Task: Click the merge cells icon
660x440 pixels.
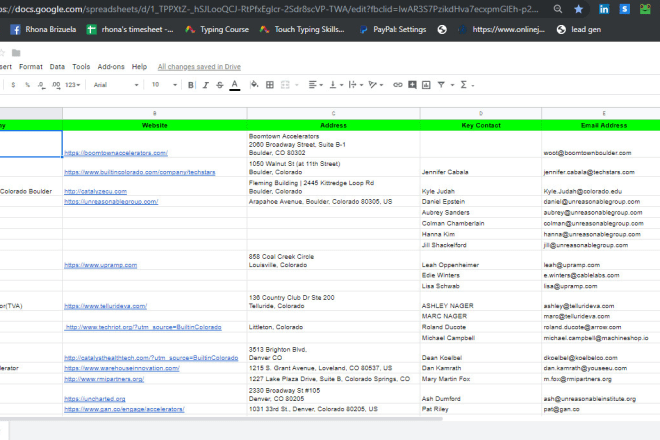Action: click(x=285, y=85)
